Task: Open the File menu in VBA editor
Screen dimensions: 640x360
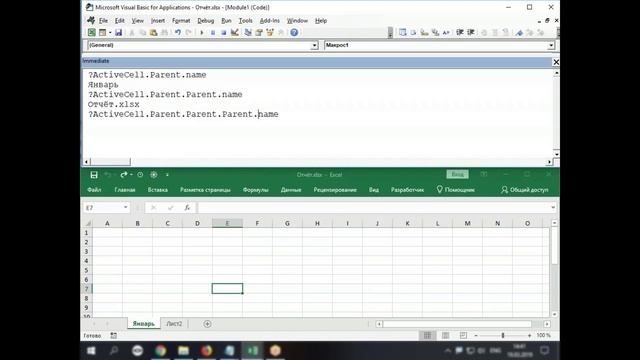Action: pos(103,20)
